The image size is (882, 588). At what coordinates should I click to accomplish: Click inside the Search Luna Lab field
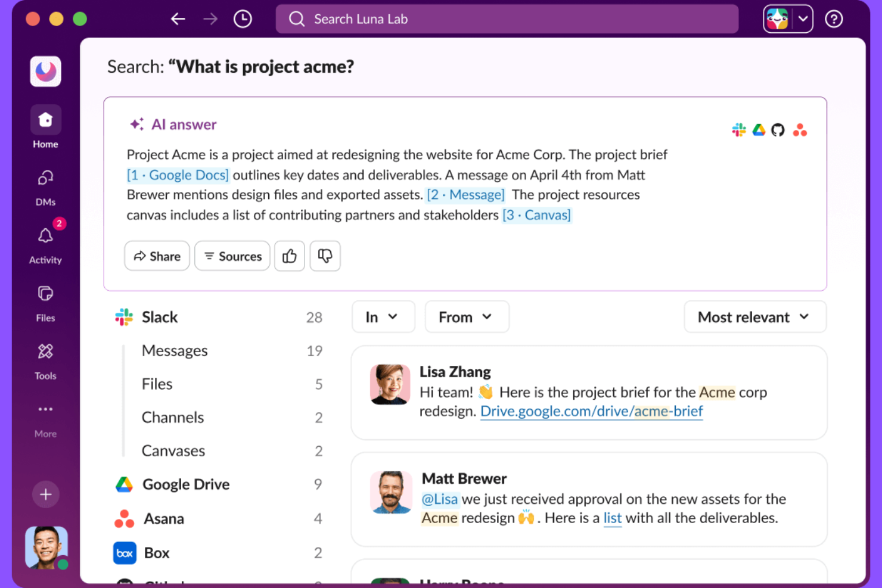click(x=507, y=18)
